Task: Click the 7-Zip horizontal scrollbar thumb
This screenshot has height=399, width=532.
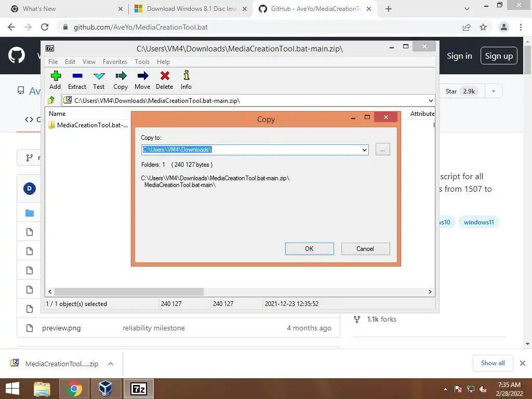Action: [129, 292]
